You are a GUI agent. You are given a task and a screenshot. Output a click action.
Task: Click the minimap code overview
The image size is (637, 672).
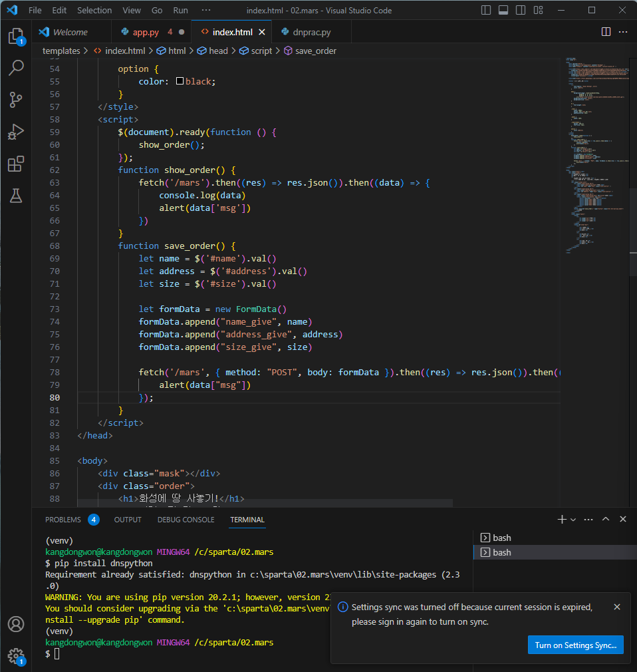coord(596,154)
